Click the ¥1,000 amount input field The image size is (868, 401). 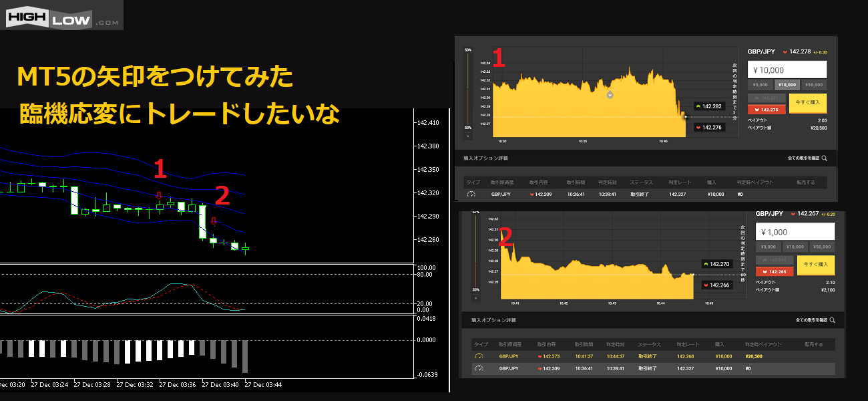[795, 232]
